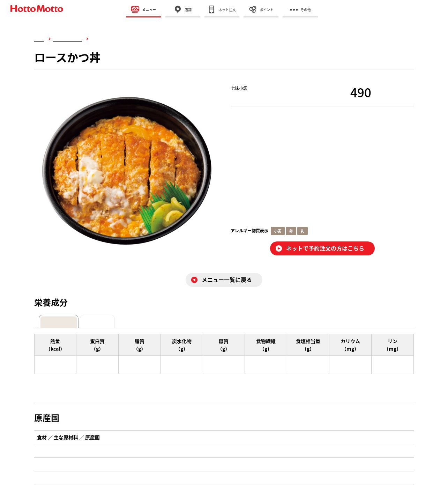Click the back arrow icon beside メニュー一覧に戻る
Screen dimensions: 448x485
(194, 280)
